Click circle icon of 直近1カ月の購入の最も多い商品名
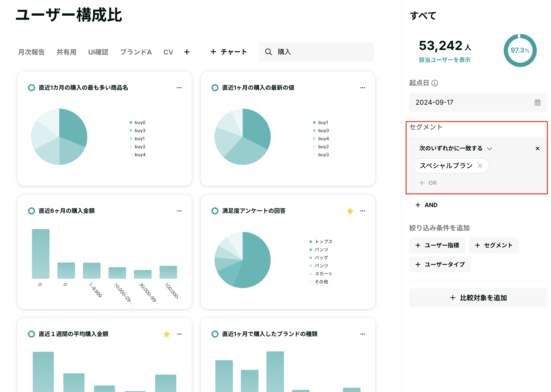This screenshot has width=551, height=392. [31, 88]
